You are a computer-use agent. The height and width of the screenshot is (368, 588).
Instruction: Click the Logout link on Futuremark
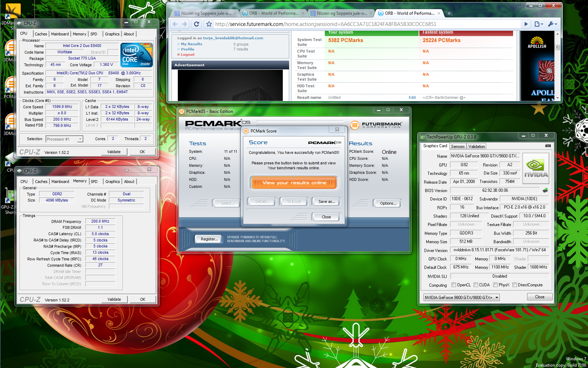(x=188, y=55)
